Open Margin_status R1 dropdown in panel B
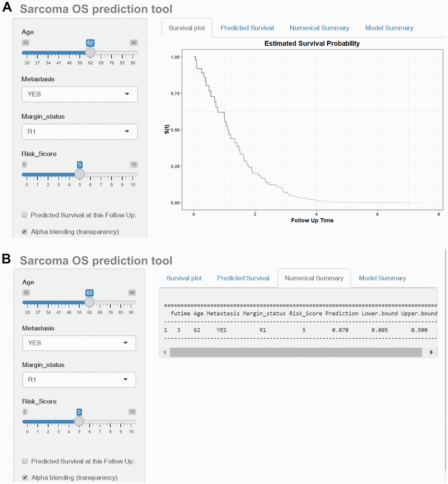The image size is (448, 484). [79, 379]
